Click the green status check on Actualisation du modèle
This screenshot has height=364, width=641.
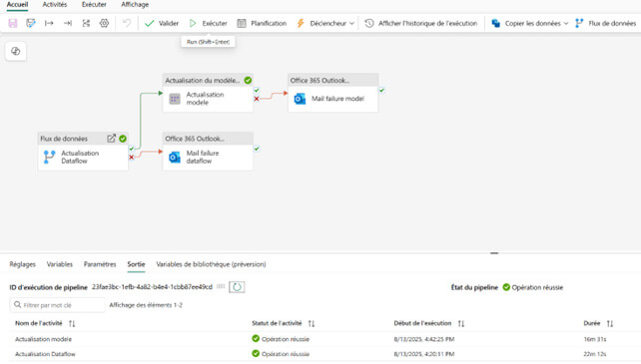[x=248, y=80]
